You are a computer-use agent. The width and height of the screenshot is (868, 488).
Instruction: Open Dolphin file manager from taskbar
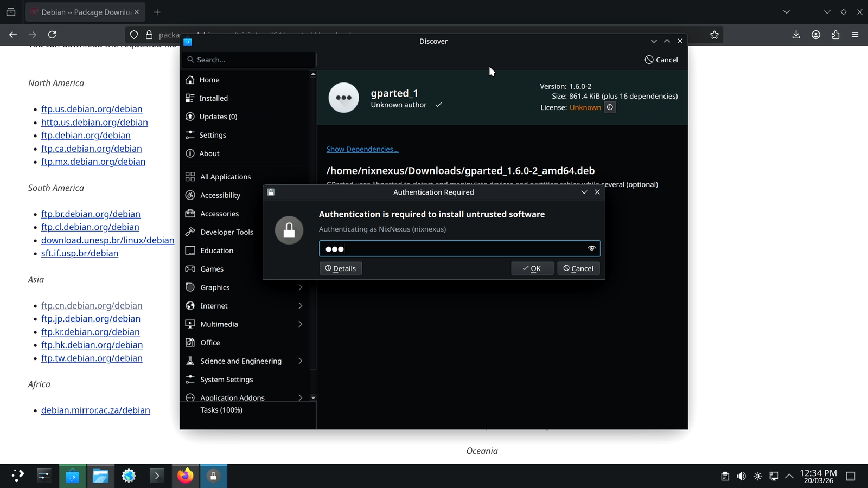pyautogui.click(x=101, y=476)
